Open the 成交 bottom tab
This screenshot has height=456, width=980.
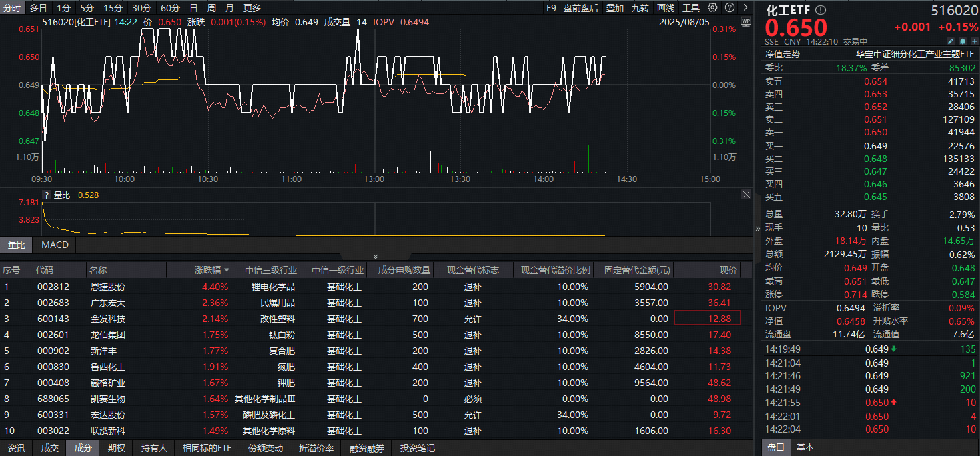pyautogui.click(x=49, y=448)
